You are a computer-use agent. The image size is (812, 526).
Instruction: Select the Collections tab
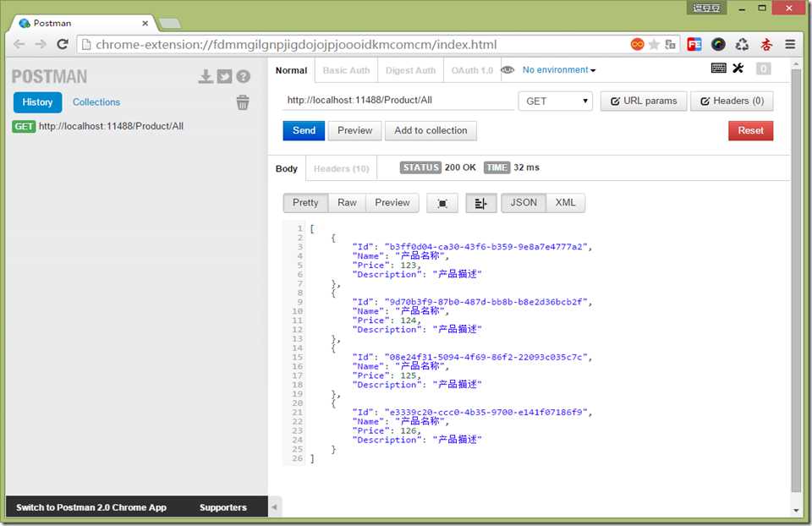point(96,102)
